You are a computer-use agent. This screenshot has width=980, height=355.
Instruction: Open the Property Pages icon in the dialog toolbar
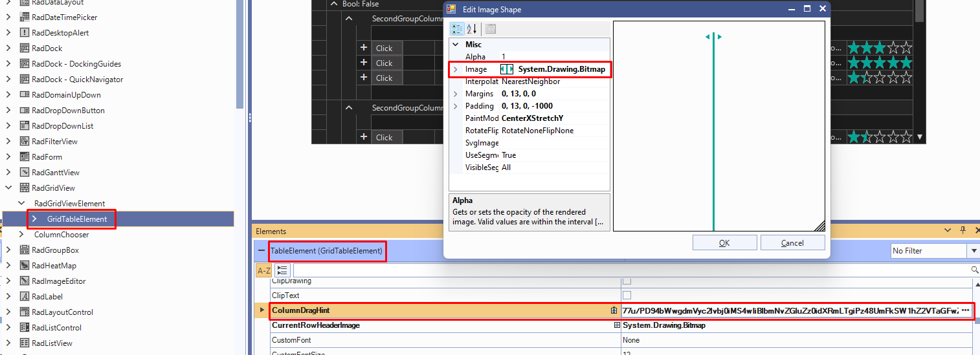[491, 28]
